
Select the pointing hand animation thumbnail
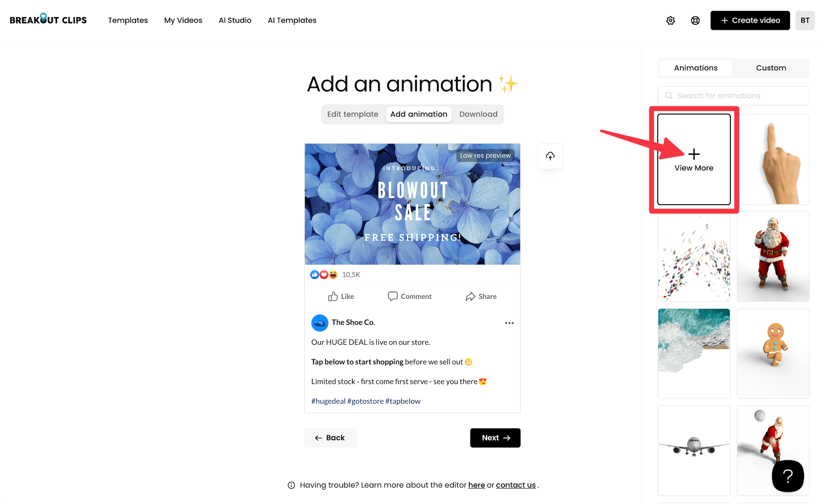coord(773,160)
